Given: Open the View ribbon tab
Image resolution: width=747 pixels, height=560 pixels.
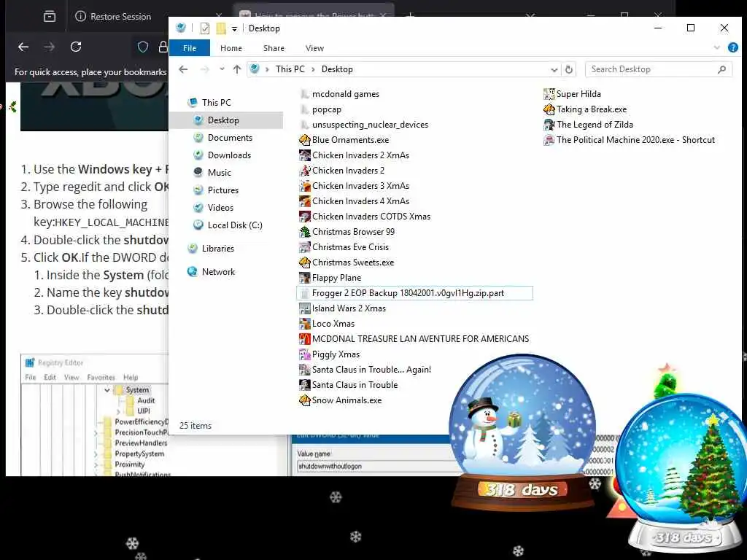Looking at the screenshot, I should coord(314,48).
